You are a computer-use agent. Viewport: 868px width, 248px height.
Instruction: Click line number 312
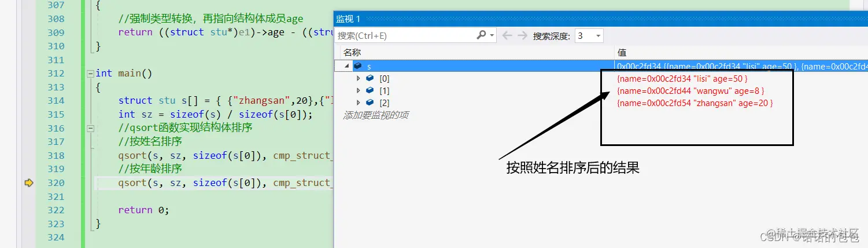(x=56, y=73)
